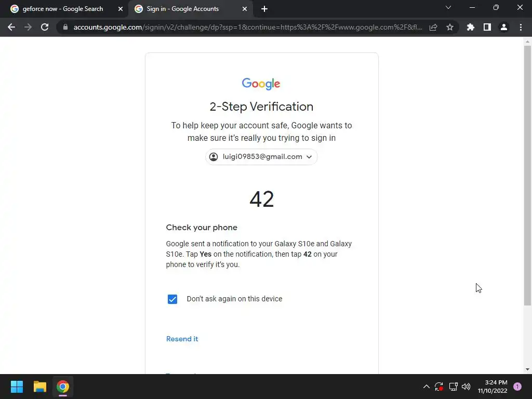Image resolution: width=532 pixels, height=399 pixels.
Task: Click the Check your phone heading
Action: pyautogui.click(x=202, y=228)
